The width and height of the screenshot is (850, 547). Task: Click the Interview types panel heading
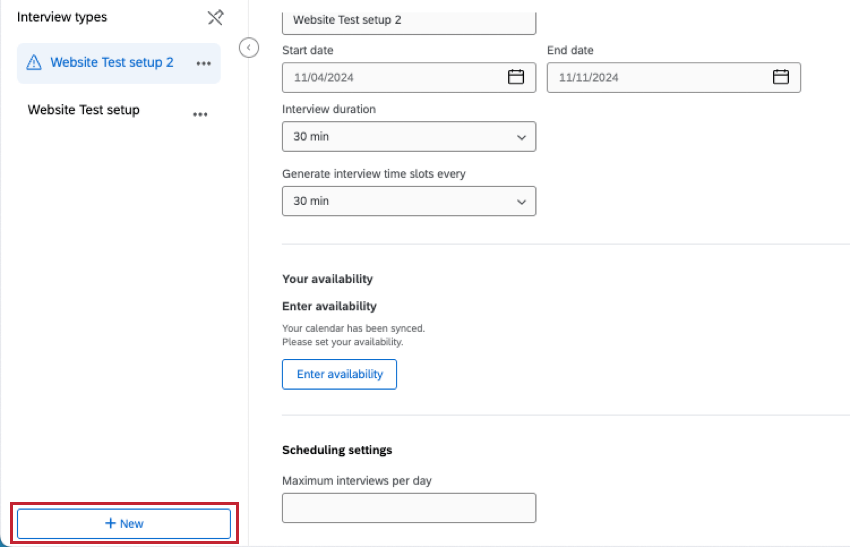(62, 17)
